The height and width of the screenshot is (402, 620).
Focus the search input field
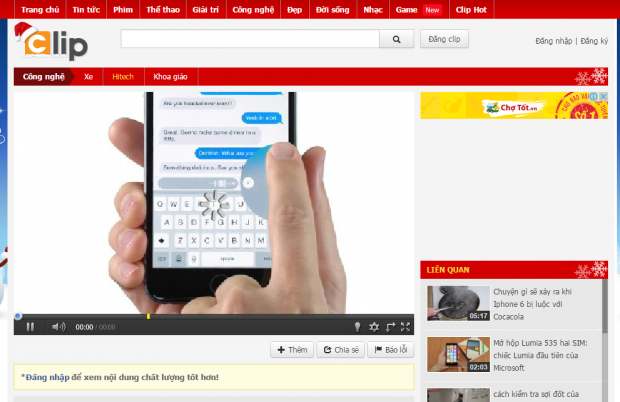pos(250,39)
